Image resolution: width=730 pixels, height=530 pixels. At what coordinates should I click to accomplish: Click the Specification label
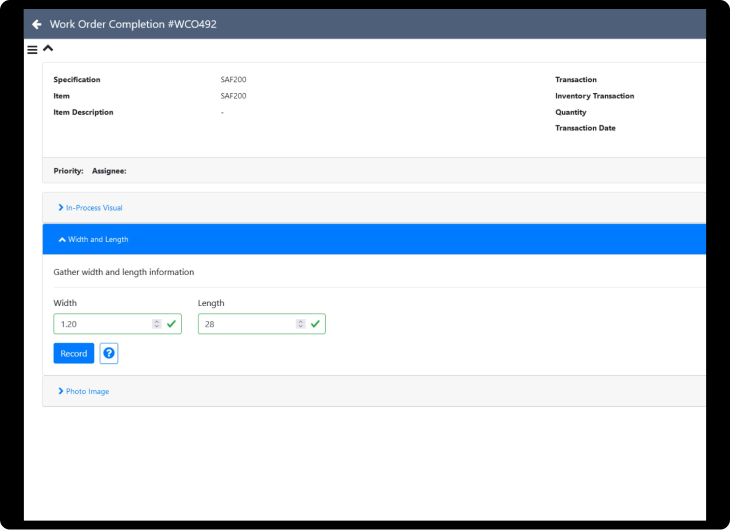point(77,80)
